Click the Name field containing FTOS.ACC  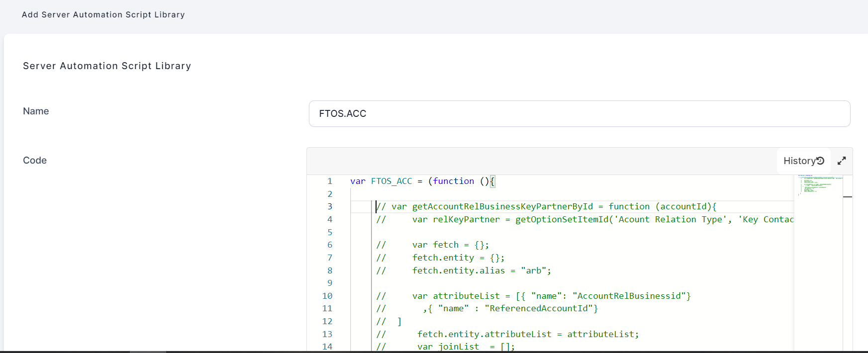pos(579,114)
